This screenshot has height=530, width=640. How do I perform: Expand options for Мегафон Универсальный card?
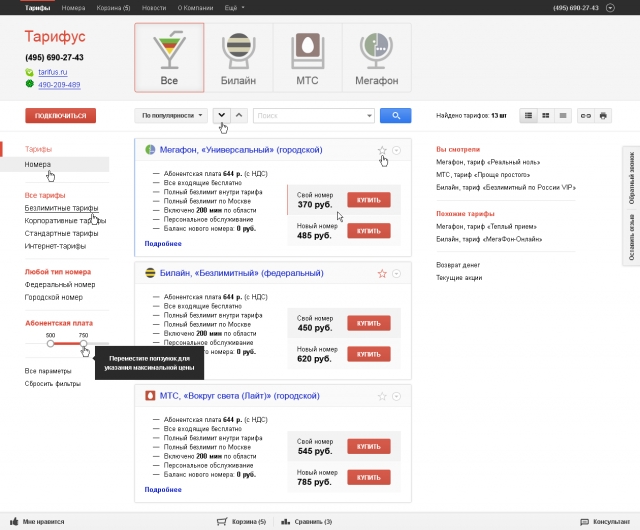[396, 150]
